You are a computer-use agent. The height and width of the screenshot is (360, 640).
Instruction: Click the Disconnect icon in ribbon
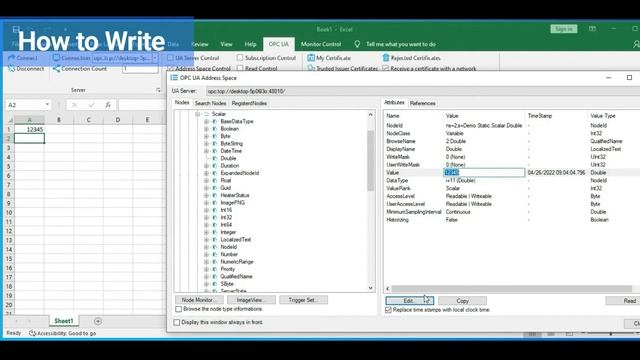pyautogui.click(x=11, y=69)
